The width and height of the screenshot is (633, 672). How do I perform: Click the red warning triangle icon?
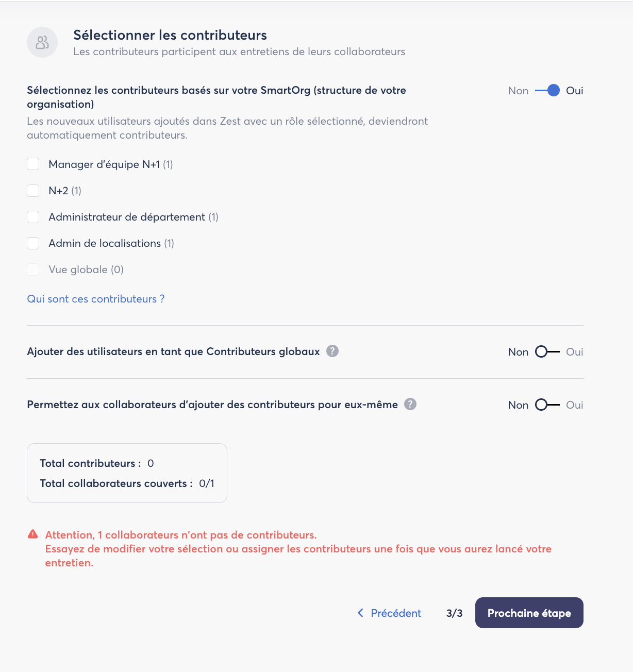point(33,534)
